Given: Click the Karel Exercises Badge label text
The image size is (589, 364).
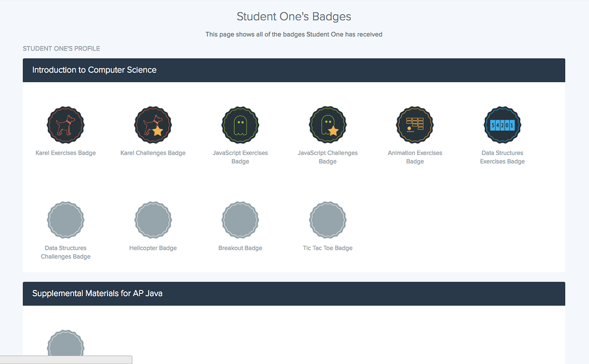Looking at the screenshot, I should [65, 153].
